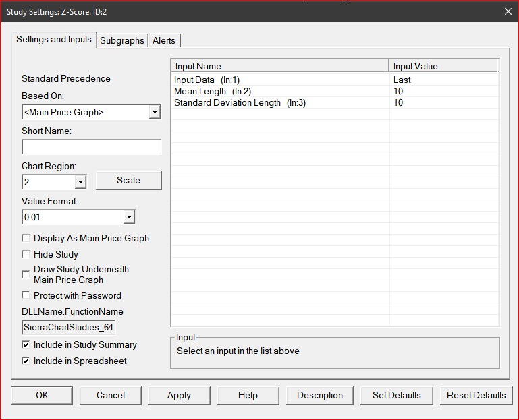Click the Scale button
The image size is (519, 420).
point(128,180)
